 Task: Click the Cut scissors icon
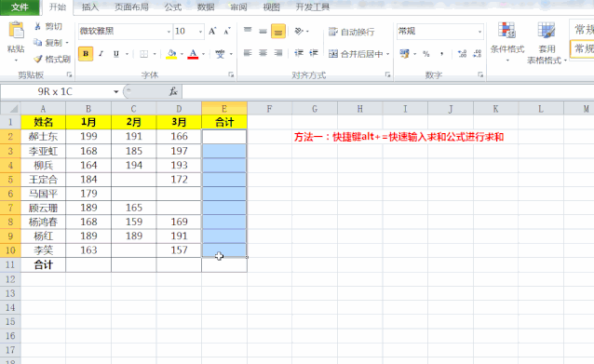click(x=37, y=26)
